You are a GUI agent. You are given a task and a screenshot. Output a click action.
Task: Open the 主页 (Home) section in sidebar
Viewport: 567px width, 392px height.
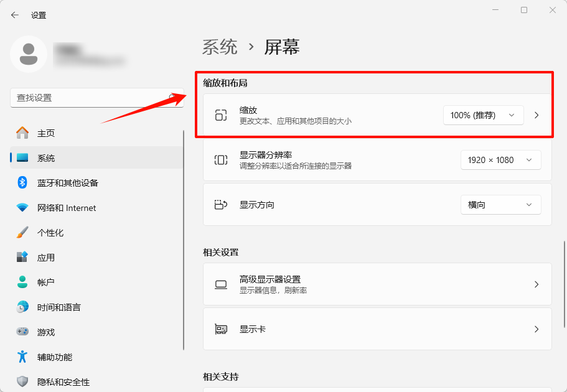pos(44,133)
